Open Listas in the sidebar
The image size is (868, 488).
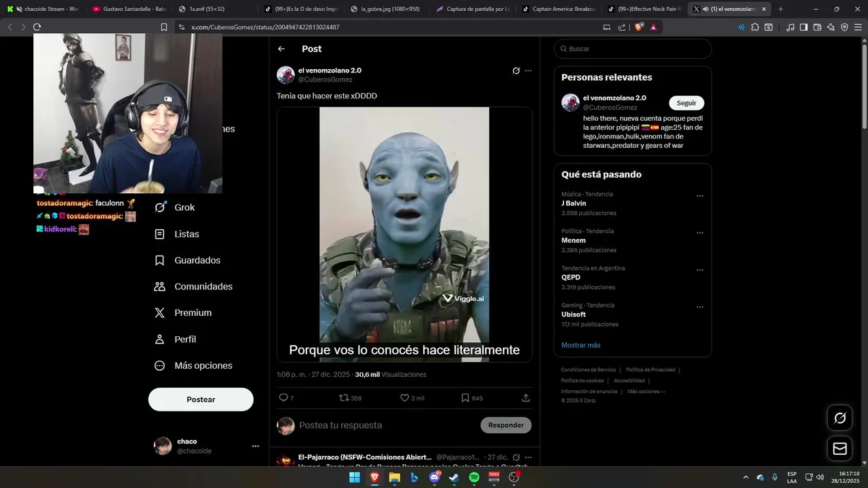pyautogui.click(x=176, y=234)
